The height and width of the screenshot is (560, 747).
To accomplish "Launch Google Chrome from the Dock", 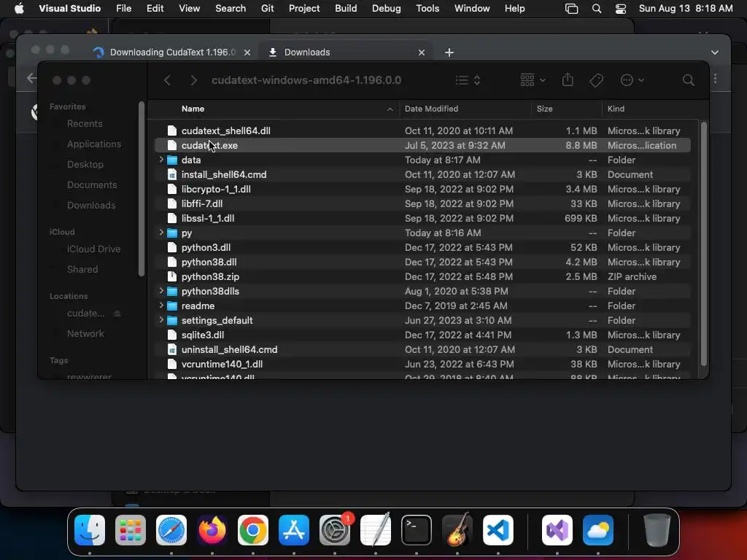I will (253, 530).
